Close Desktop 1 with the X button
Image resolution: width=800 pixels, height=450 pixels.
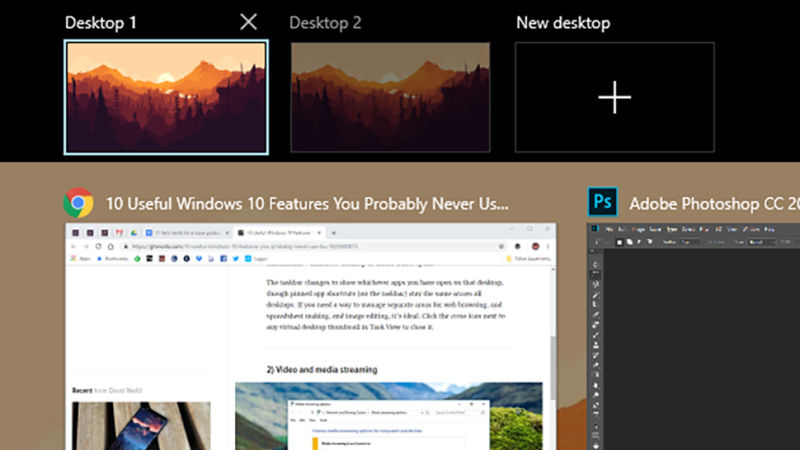point(249,22)
